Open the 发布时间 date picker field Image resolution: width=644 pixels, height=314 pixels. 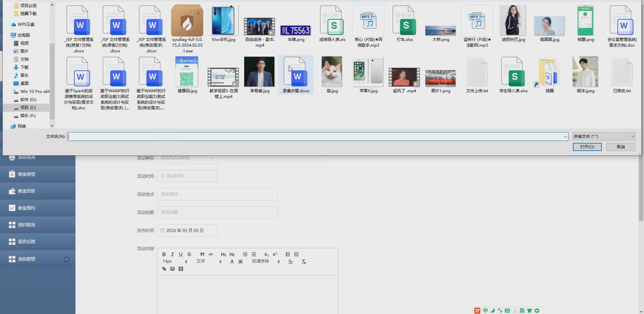point(187,230)
